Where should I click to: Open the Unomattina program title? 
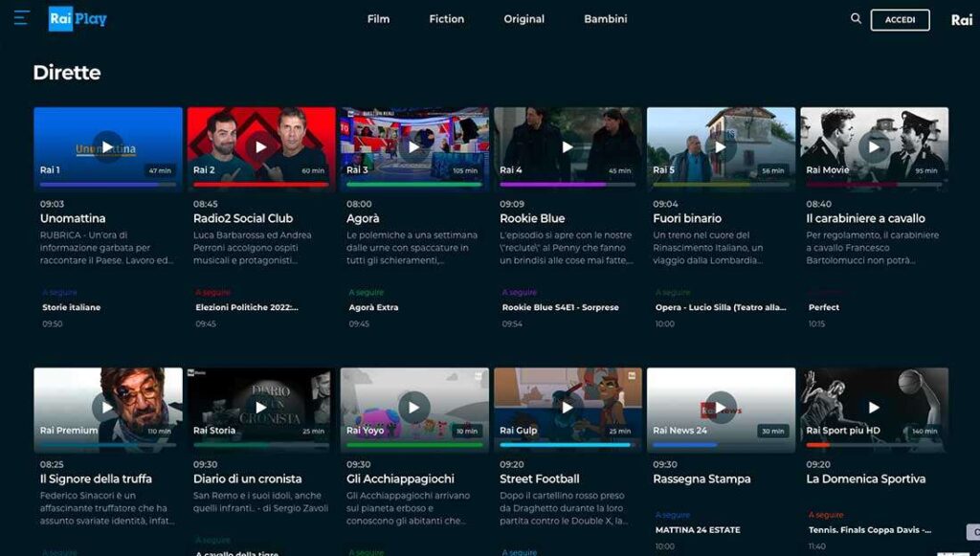pyautogui.click(x=73, y=218)
